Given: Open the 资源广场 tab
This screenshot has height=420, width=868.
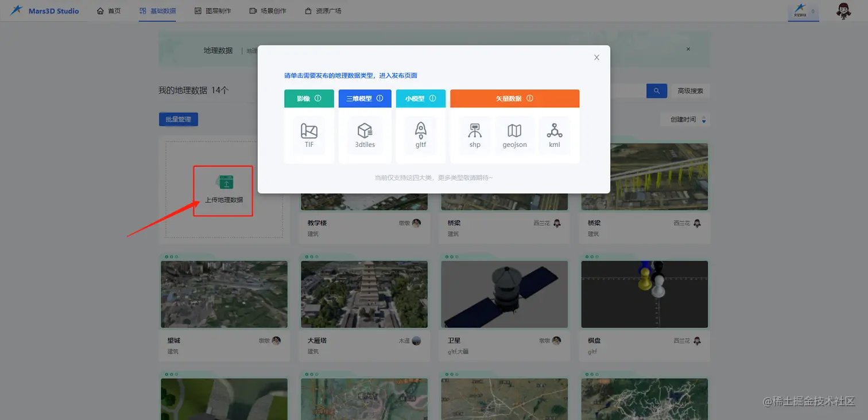Looking at the screenshot, I should (323, 11).
